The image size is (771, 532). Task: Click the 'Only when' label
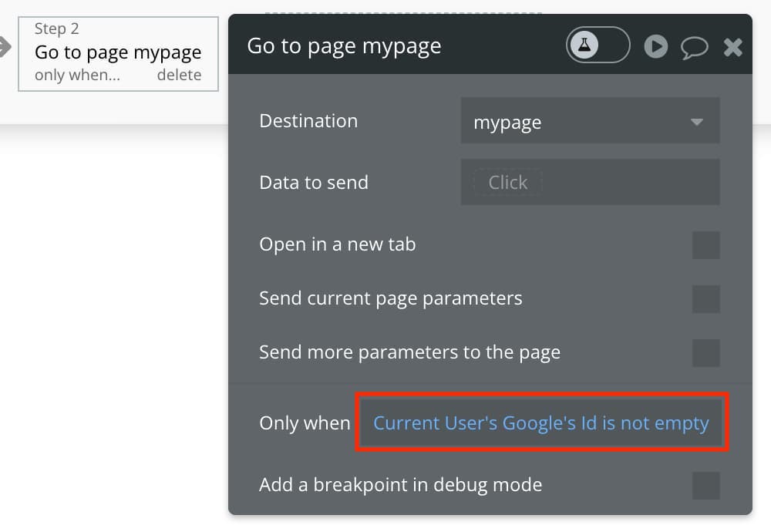pos(305,423)
